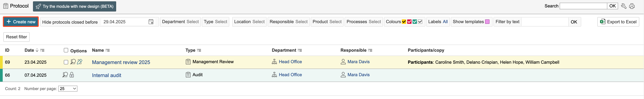Viewport: 644px width, 99px height.
Task: Toggle the pink Show templates swatch
Action: click(487, 22)
